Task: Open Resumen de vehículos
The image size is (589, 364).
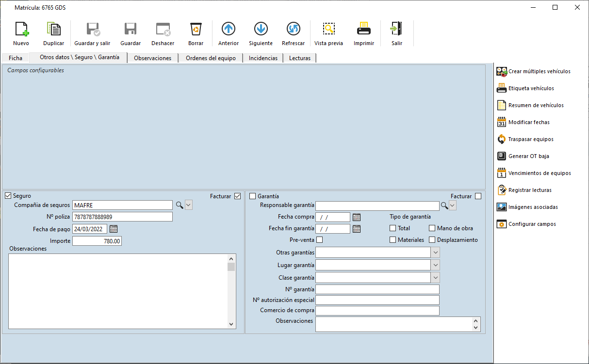Action: click(x=530, y=105)
